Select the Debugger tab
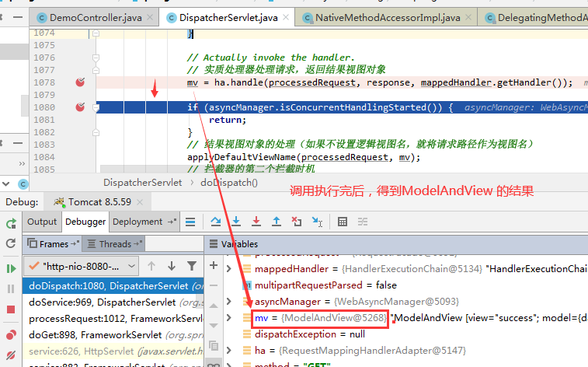 [85, 222]
